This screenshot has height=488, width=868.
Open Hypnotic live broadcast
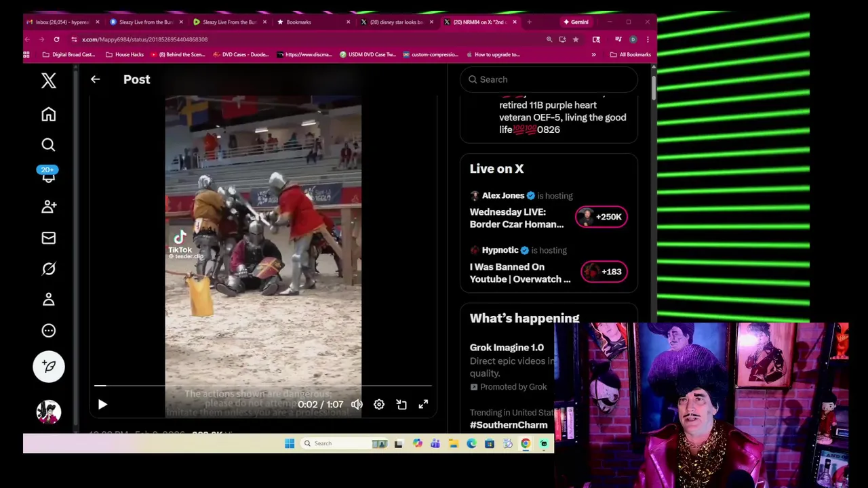pos(520,273)
